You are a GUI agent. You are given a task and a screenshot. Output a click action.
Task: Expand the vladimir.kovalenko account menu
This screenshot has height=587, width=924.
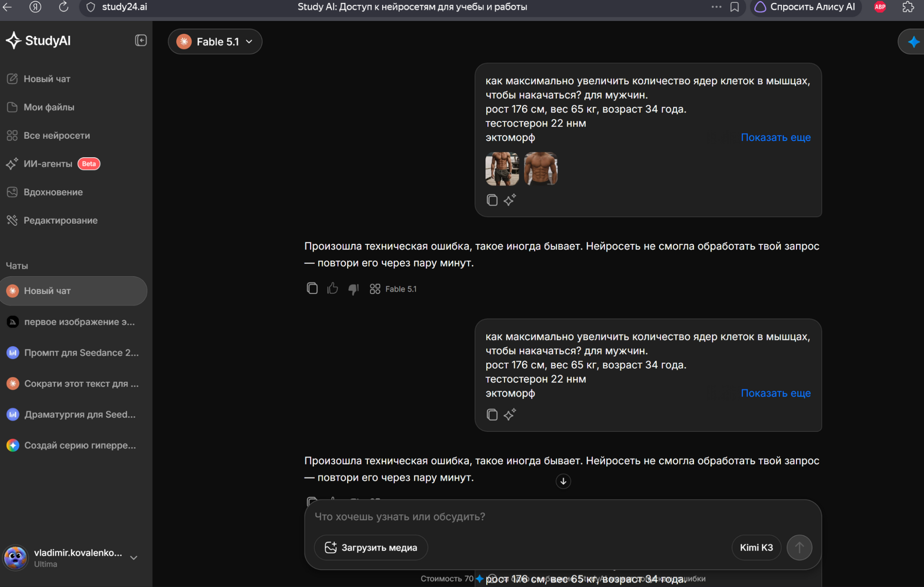tap(134, 558)
